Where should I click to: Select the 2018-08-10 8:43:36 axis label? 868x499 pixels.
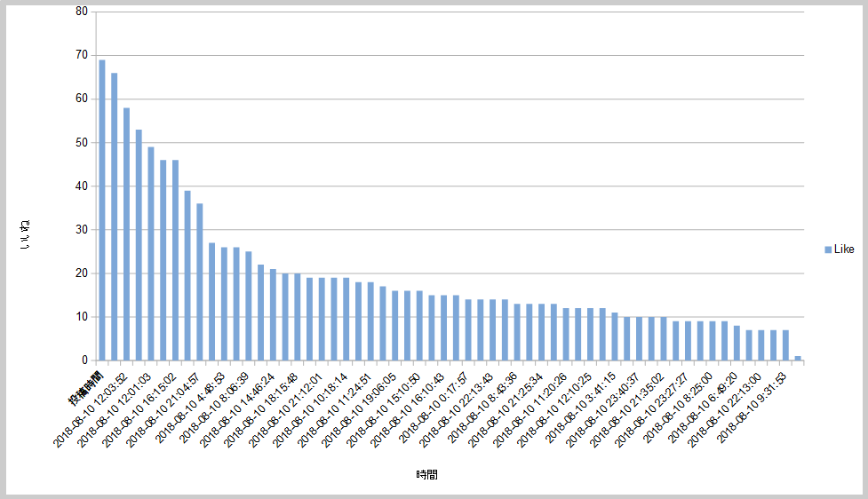click(482, 408)
